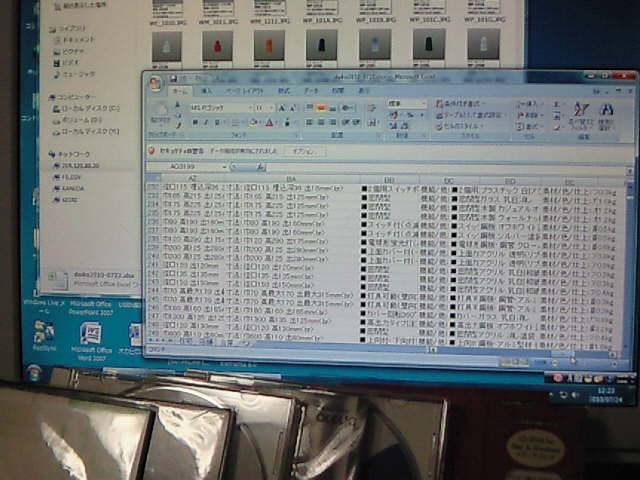Image resolution: width=640 pixels, height=480 pixels.
Task: Click the Decrease Decimal icon
Action: 404,126
